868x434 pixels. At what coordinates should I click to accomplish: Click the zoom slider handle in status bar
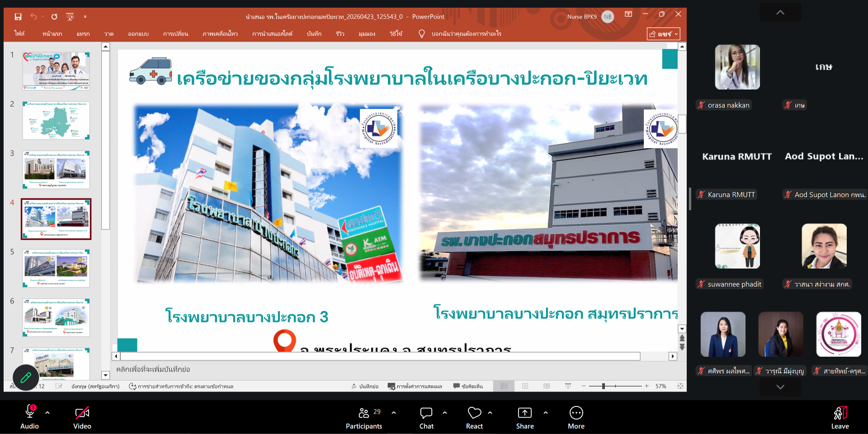pos(604,386)
